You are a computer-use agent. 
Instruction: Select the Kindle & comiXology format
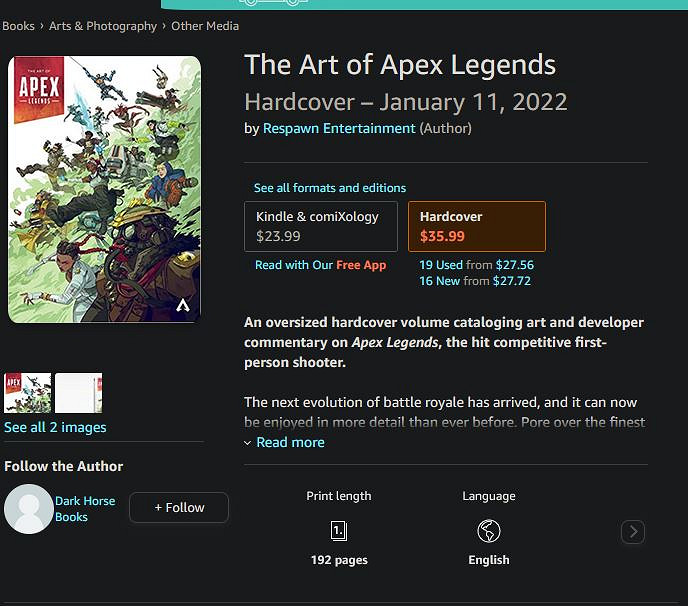(x=320, y=227)
